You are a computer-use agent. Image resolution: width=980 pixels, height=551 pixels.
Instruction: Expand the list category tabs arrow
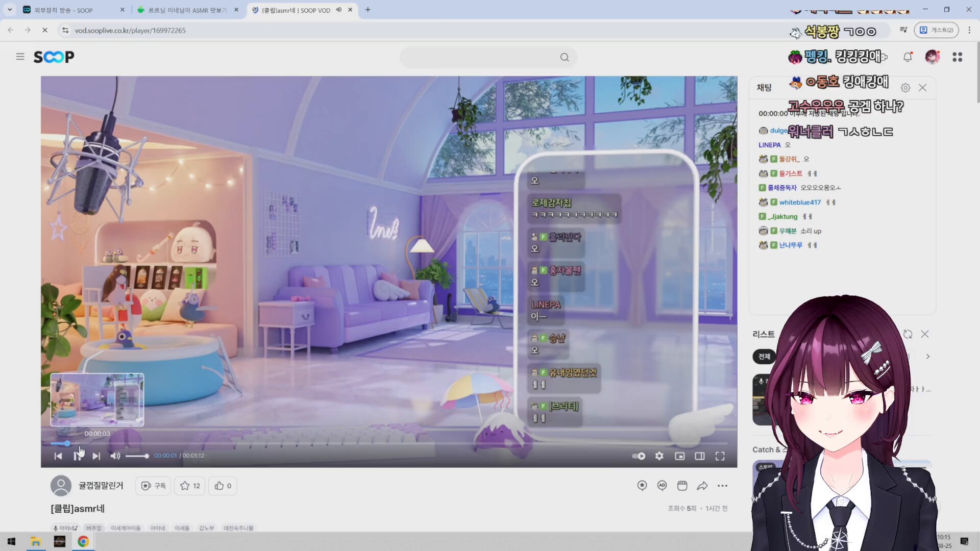click(928, 357)
